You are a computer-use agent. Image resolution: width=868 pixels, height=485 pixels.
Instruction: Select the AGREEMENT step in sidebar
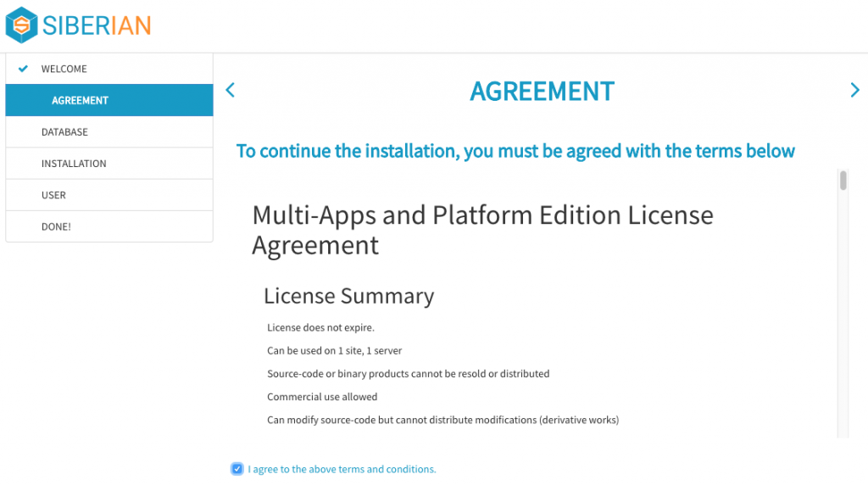(x=80, y=100)
